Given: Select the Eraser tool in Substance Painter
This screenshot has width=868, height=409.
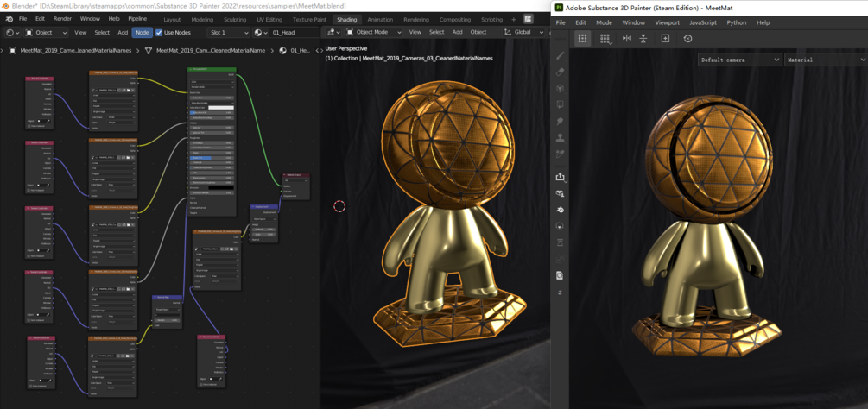Looking at the screenshot, I should (x=560, y=72).
